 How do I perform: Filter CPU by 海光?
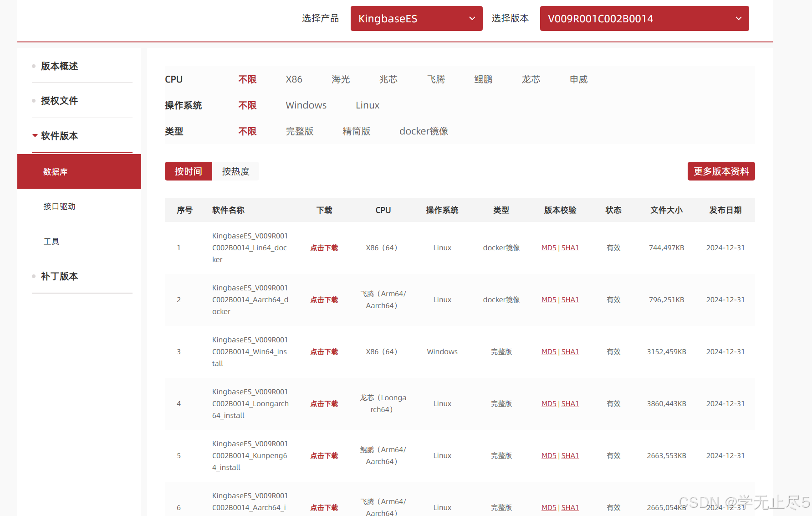341,79
